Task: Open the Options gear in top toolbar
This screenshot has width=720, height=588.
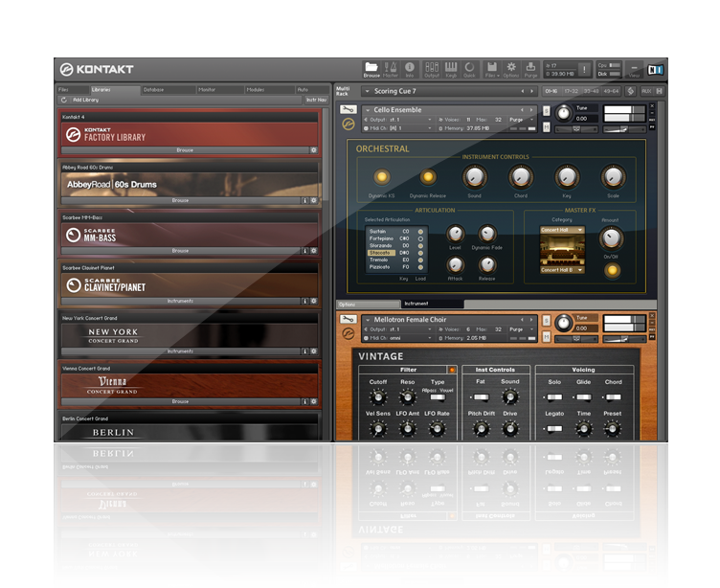Action: click(511, 68)
